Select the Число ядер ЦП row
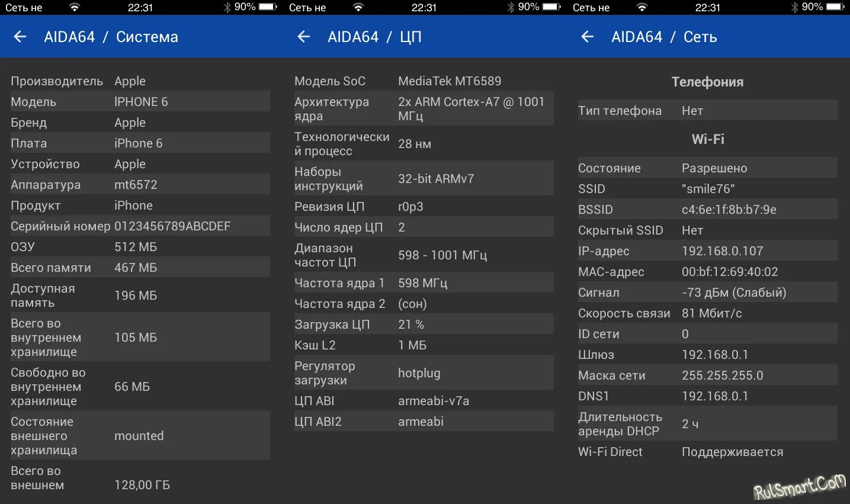The image size is (850, 504). point(424,227)
